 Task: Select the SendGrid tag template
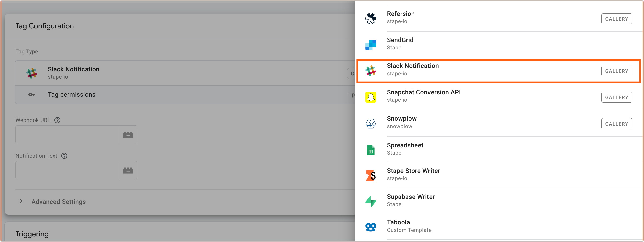click(499, 44)
